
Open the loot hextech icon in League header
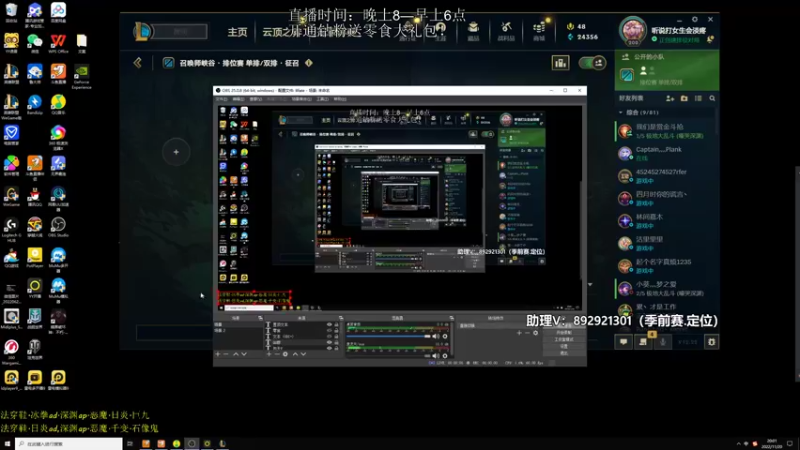pos(473,31)
